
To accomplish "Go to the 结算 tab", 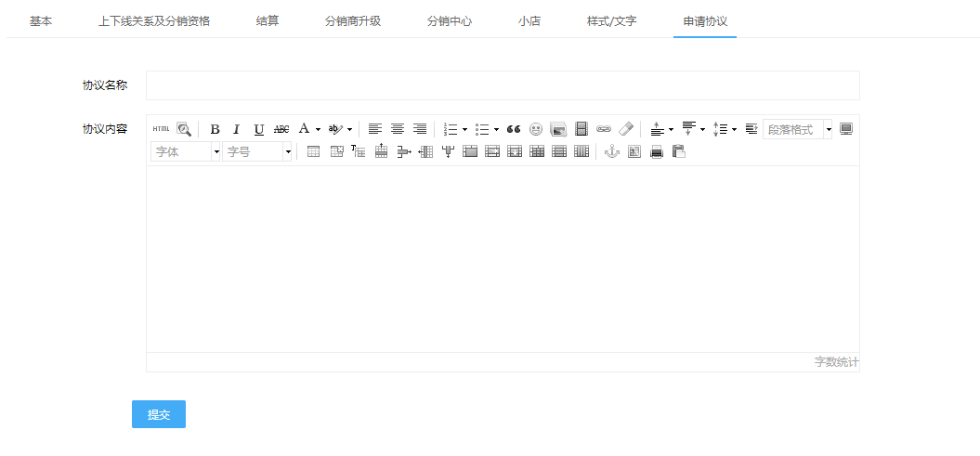I will point(268,21).
